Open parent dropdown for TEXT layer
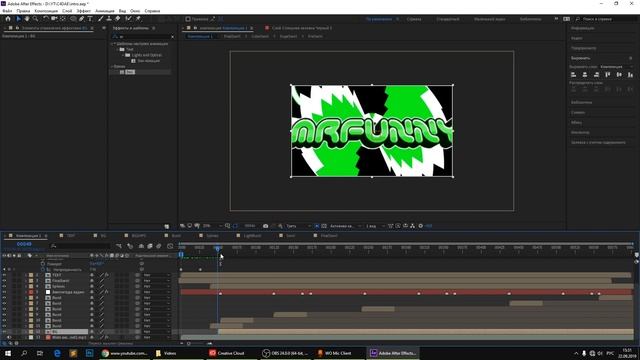 click(157, 275)
